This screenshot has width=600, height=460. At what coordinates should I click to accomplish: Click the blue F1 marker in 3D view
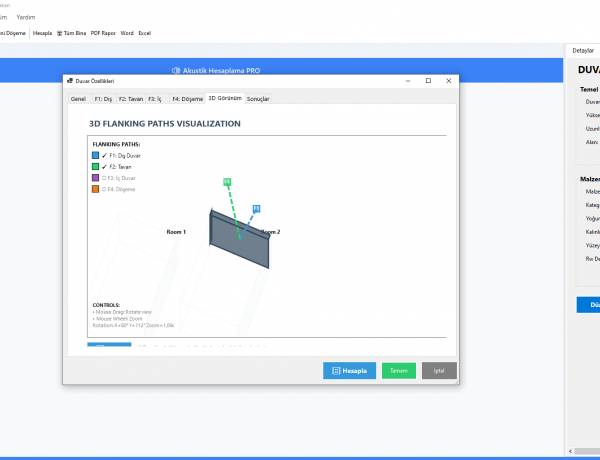pyautogui.click(x=256, y=208)
